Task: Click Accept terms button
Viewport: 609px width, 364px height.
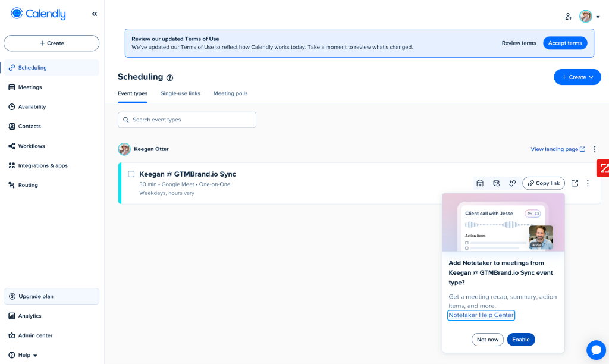Action: (x=565, y=43)
